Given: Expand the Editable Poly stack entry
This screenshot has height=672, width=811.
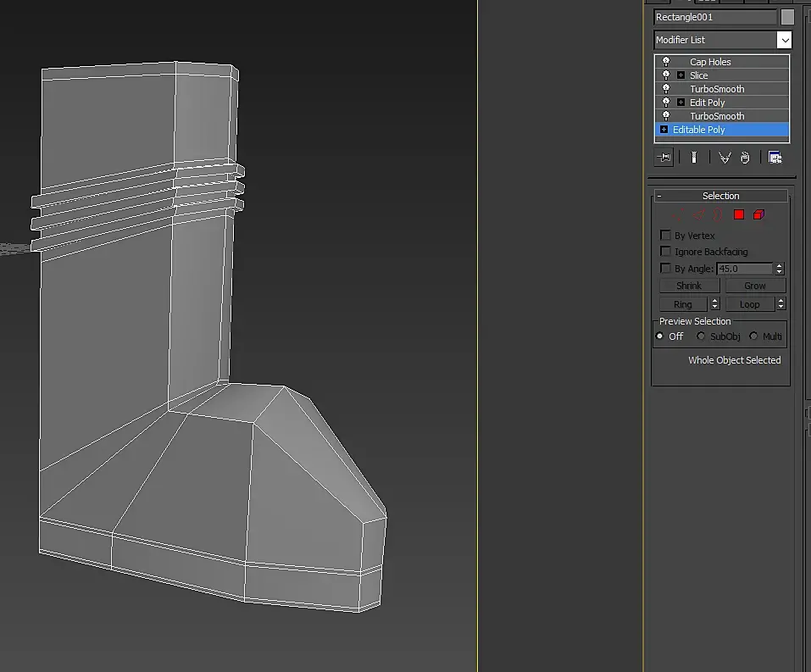Looking at the screenshot, I should [664, 130].
